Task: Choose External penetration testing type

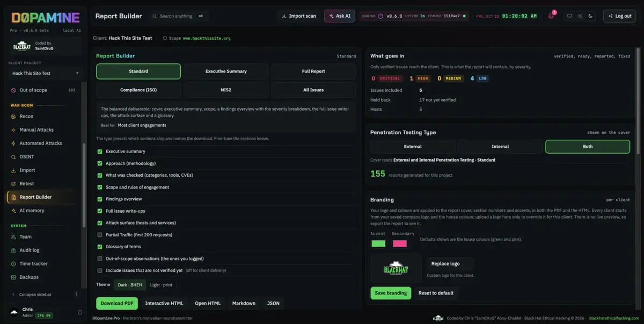Action: pos(413,147)
